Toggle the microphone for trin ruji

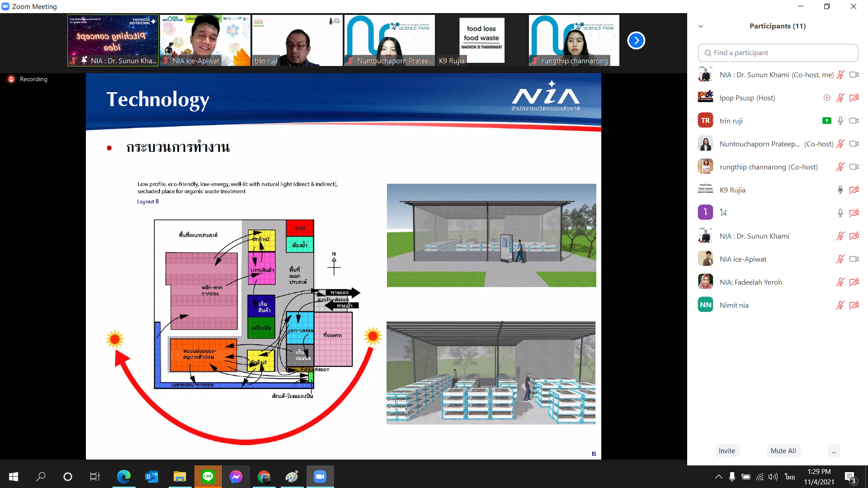(x=840, y=121)
